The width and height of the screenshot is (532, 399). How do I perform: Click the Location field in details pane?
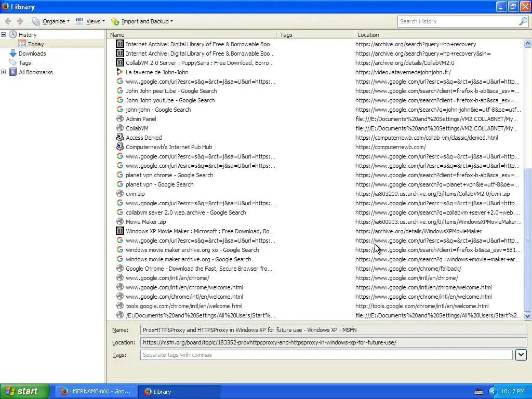(x=334, y=342)
